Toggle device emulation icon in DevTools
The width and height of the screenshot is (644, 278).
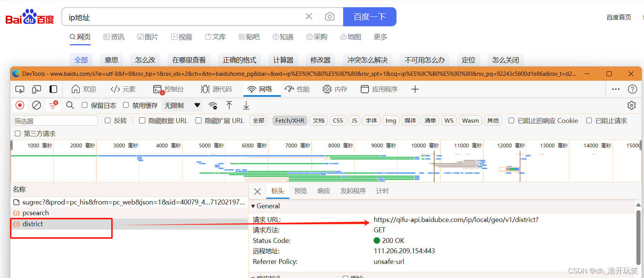[37, 89]
